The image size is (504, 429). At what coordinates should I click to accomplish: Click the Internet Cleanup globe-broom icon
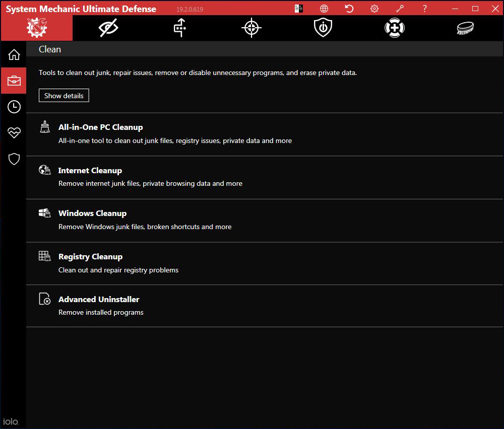click(x=45, y=170)
